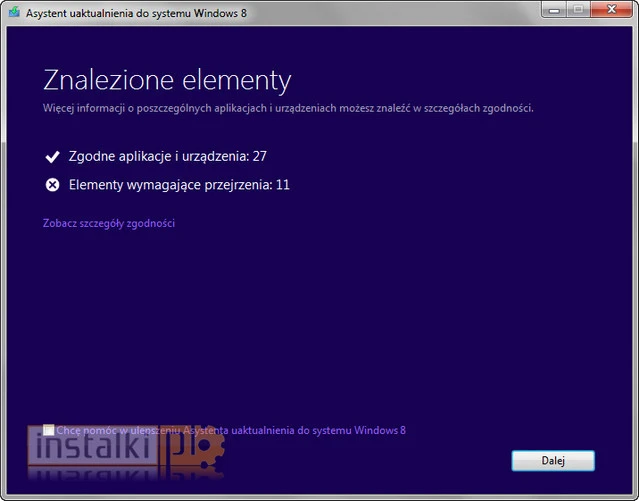639x501 pixels.
Task: Click the white checkmark icon for compatible items
Action: point(52,157)
